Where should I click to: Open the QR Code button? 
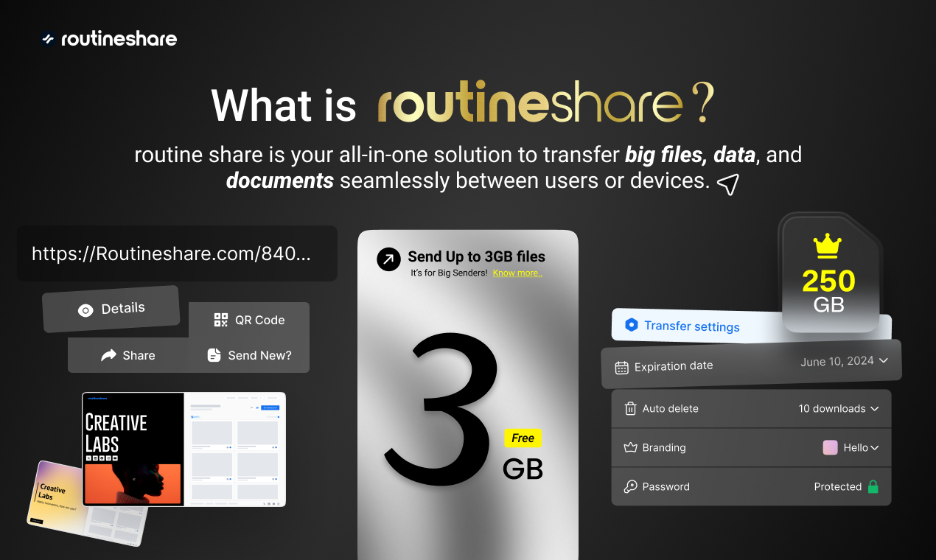[x=249, y=320]
